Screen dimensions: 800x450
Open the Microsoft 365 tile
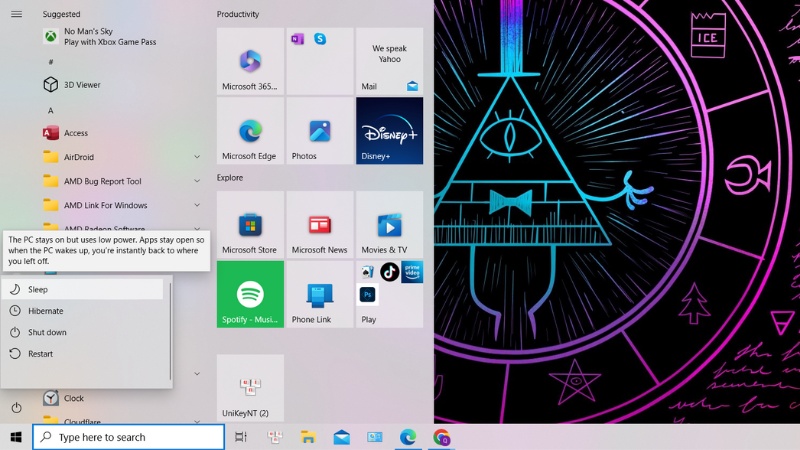click(x=250, y=61)
